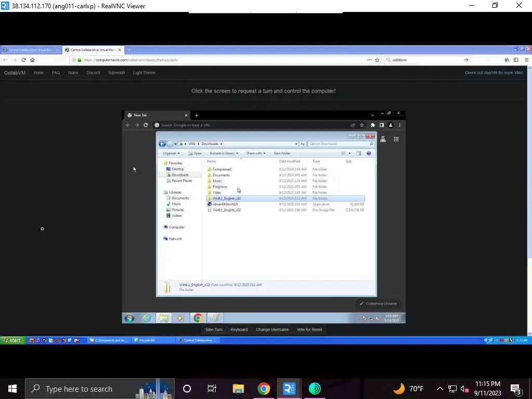Open Explorer change view dropdown arrow
Viewport: 532px width, 399px height.
(x=350, y=153)
